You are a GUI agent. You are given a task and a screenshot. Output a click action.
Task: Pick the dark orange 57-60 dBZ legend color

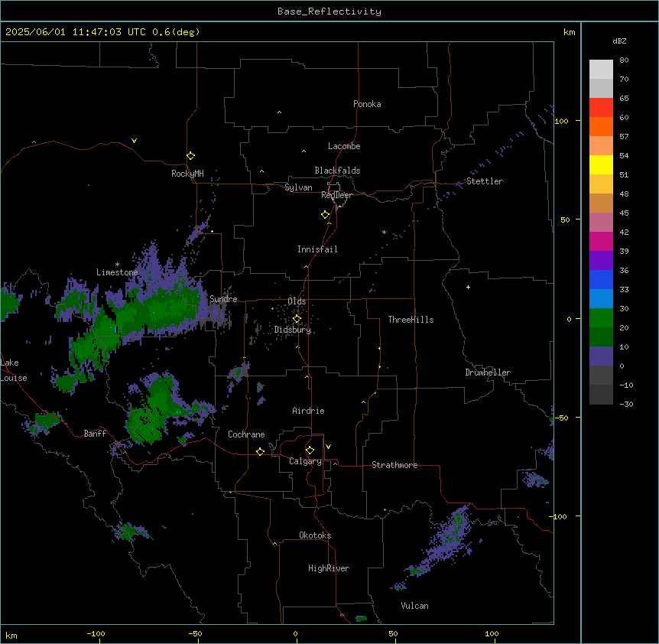click(601, 126)
